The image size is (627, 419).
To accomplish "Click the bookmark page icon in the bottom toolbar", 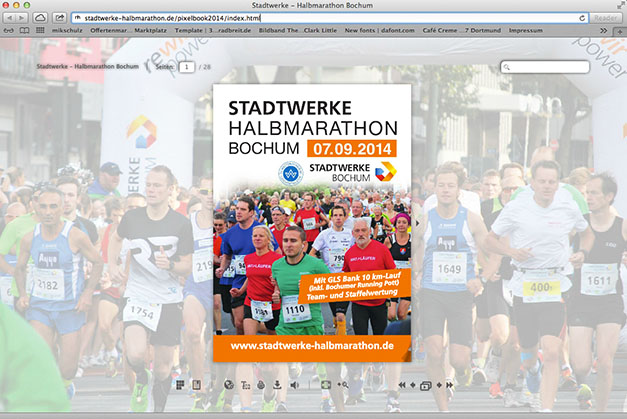I will pyautogui.click(x=196, y=385).
